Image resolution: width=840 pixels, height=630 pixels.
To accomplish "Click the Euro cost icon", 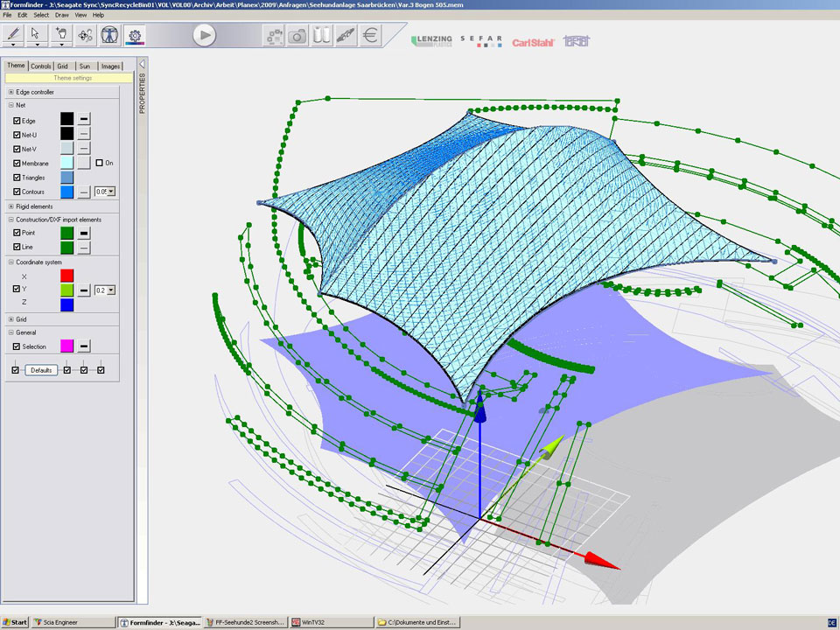I will (371, 35).
